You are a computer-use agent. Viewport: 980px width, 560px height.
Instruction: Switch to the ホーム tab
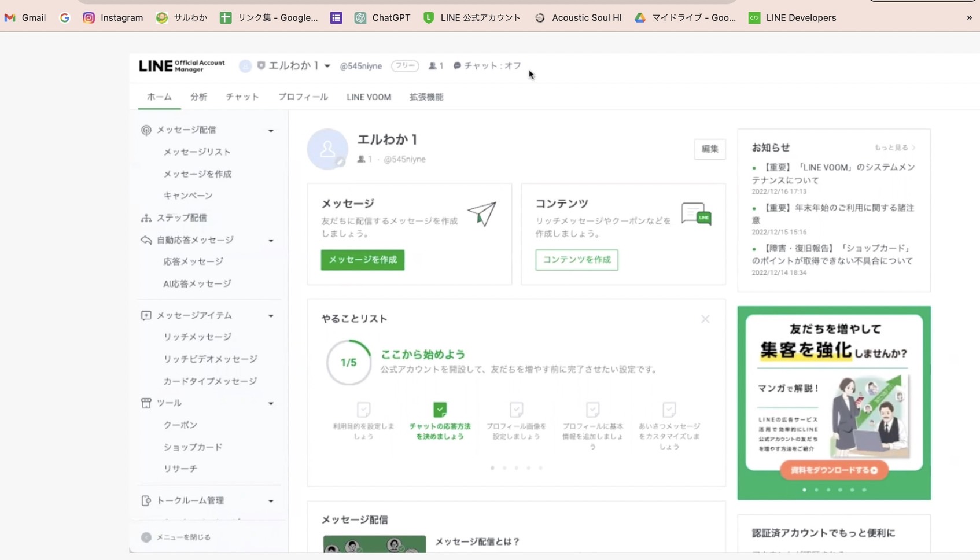click(x=159, y=97)
